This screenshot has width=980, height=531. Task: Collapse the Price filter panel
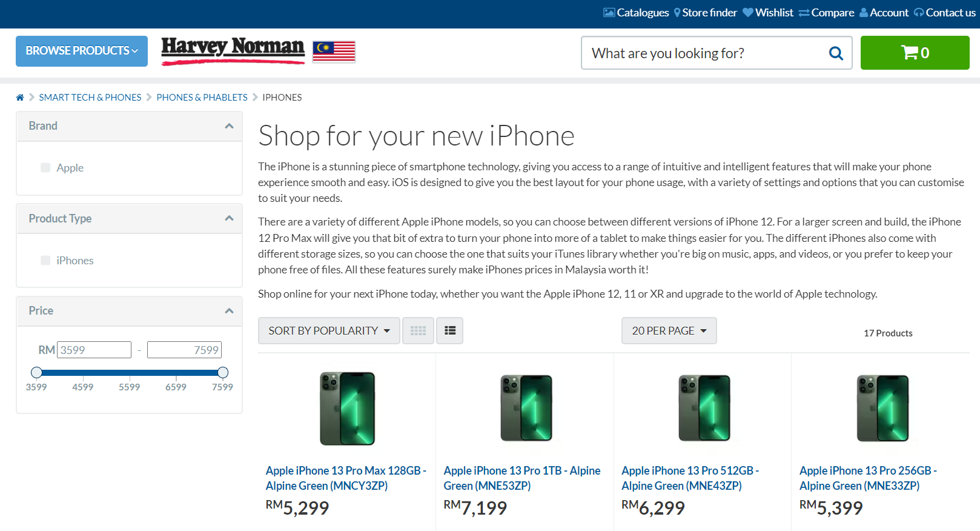pyautogui.click(x=229, y=311)
